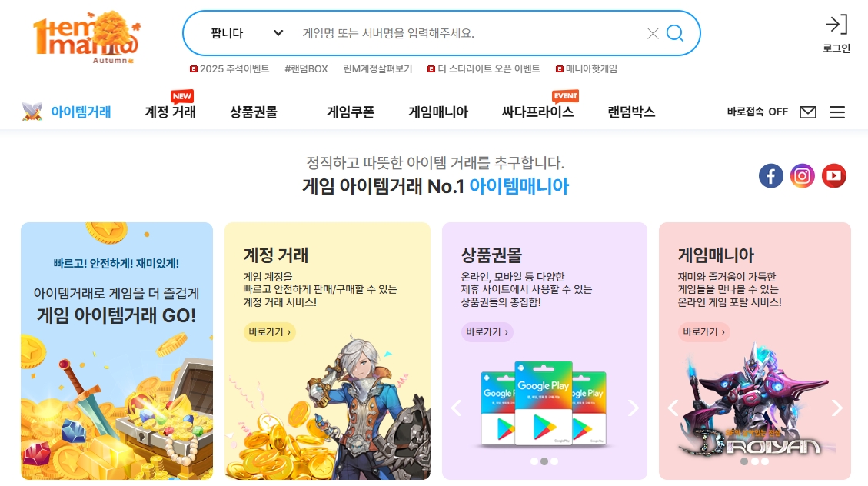
Task: Show previous 게임매니아 slide with left arrow
Action: click(x=673, y=408)
